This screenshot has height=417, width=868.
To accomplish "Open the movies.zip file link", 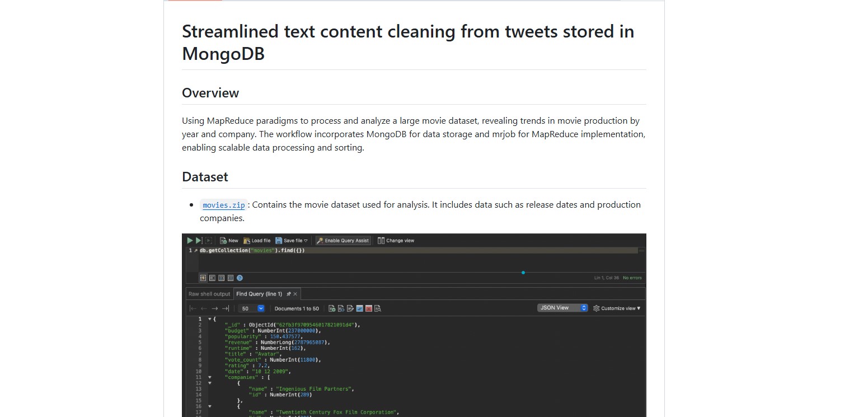I will [224, 205].
